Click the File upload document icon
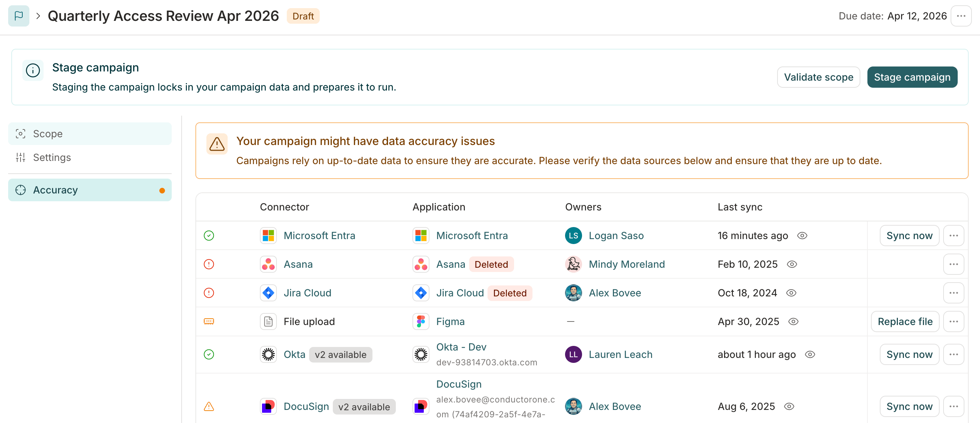980x423 pixels. coord(268,321)
